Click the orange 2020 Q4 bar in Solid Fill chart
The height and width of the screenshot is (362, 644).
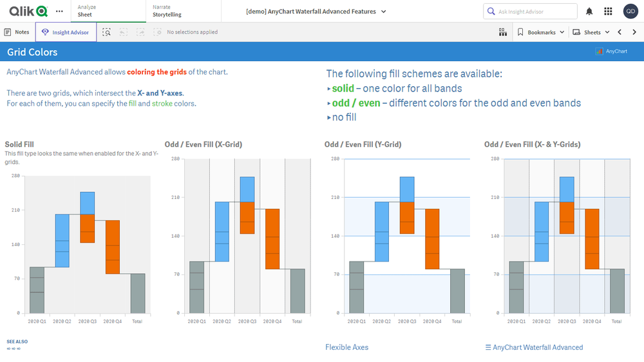pyautogui.click(x=113, y=247)
